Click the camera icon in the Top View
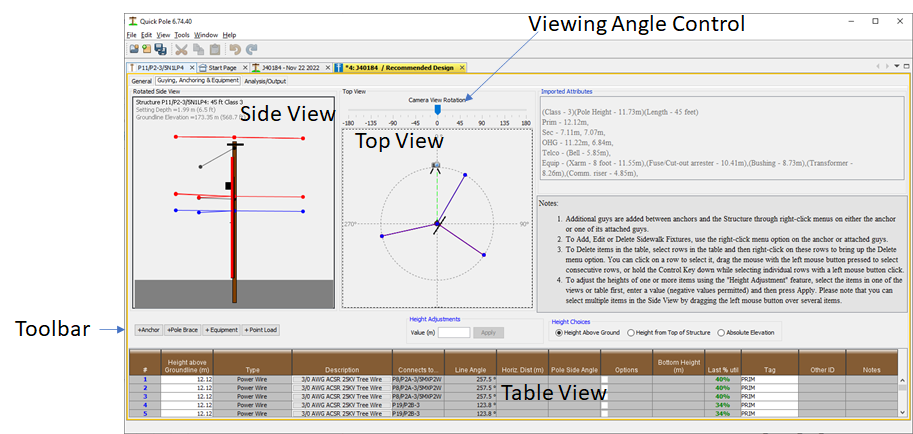 coord(436,167)
